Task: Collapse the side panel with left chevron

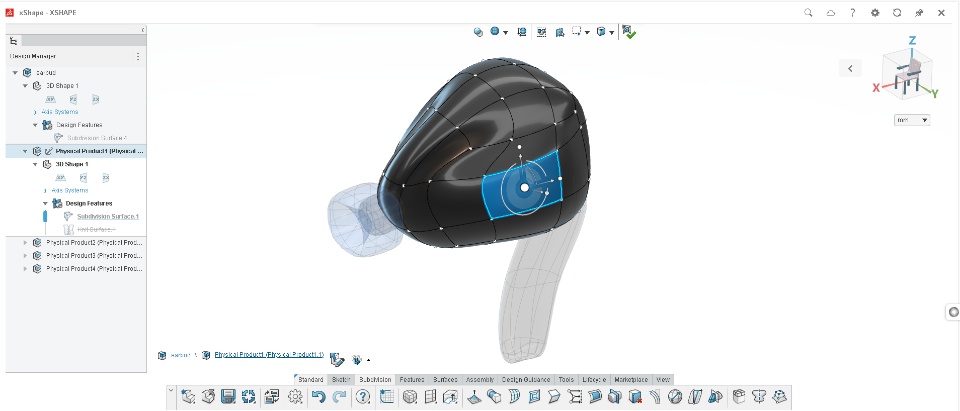Action: 143,30
